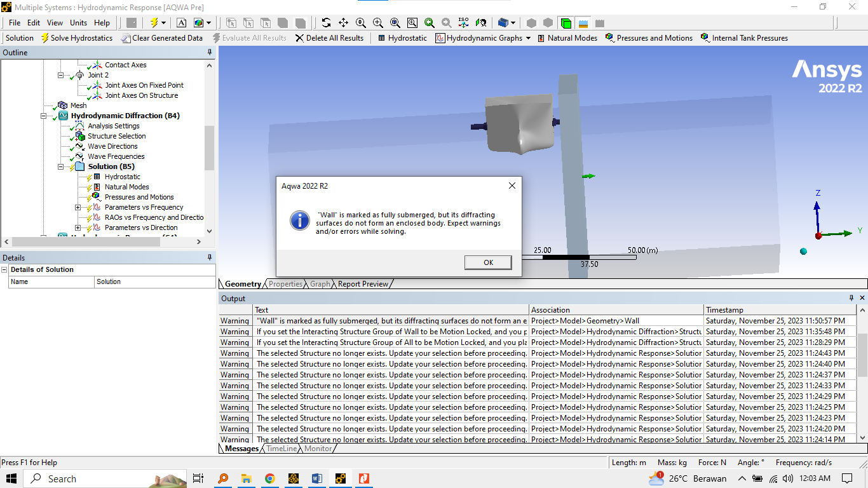This screenshot has width=868, height=488.
Task: Open the View menu
Action: pos(55,22)
